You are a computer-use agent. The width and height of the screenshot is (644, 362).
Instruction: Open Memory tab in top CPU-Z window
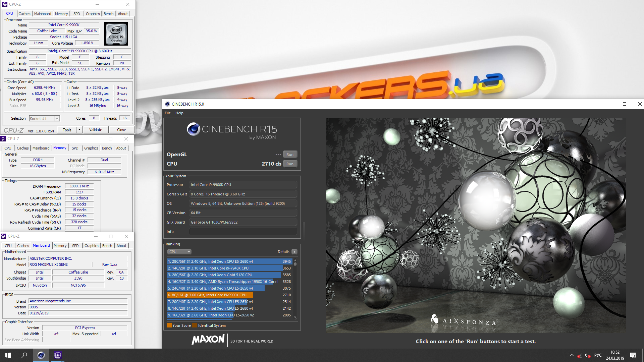coord(61,14)
